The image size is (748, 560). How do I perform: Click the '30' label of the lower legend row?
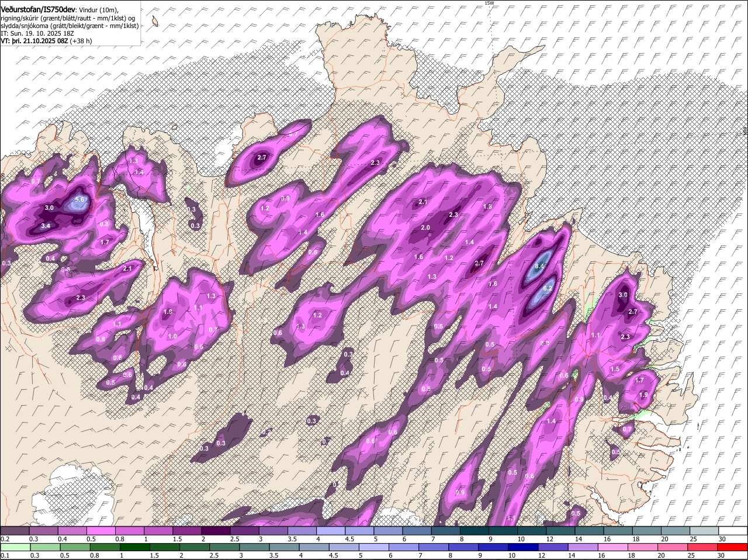click(x=721, y=555)
